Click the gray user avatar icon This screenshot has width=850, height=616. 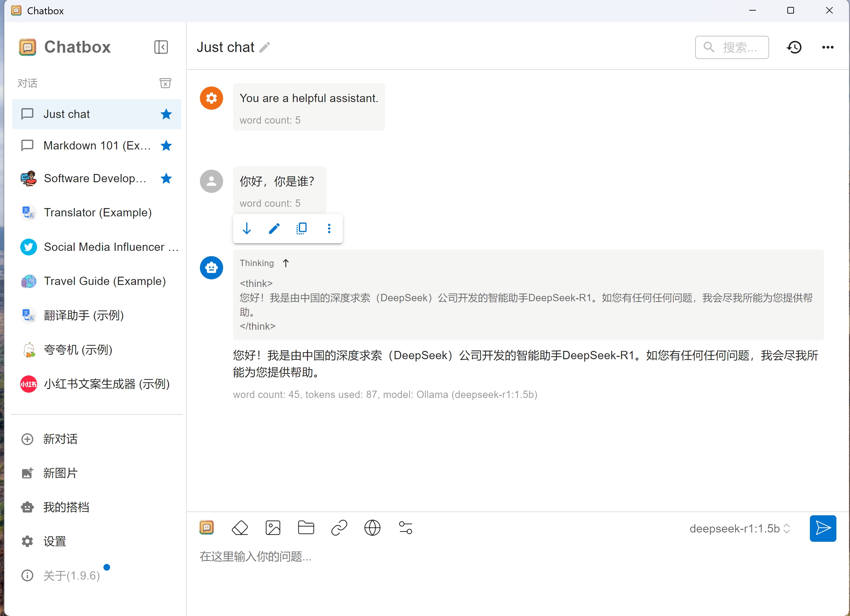[x=212, y=181]
